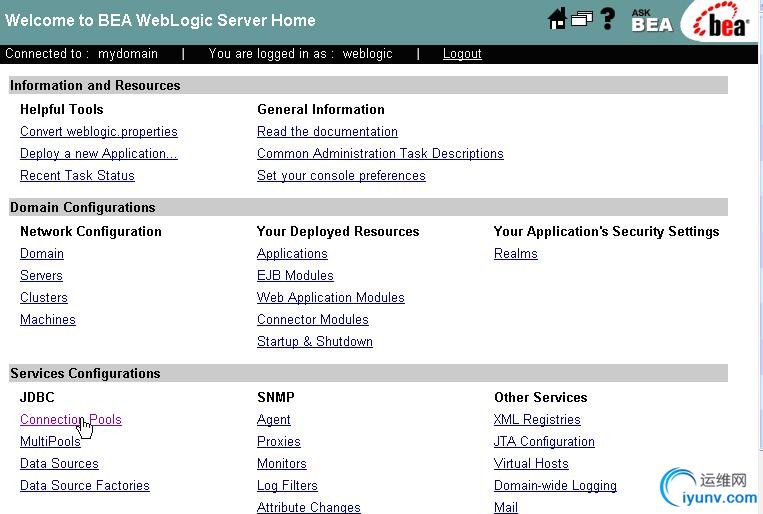Click the Your Deployed Resources heading
This screenshot has height=514, width=763.
click(x=338, y=232)
